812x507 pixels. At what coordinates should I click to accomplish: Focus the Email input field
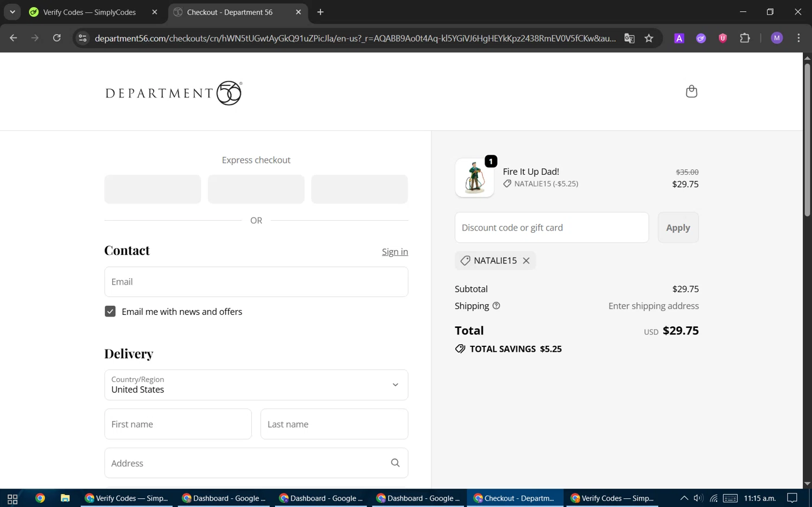click(x=256, y=282)
